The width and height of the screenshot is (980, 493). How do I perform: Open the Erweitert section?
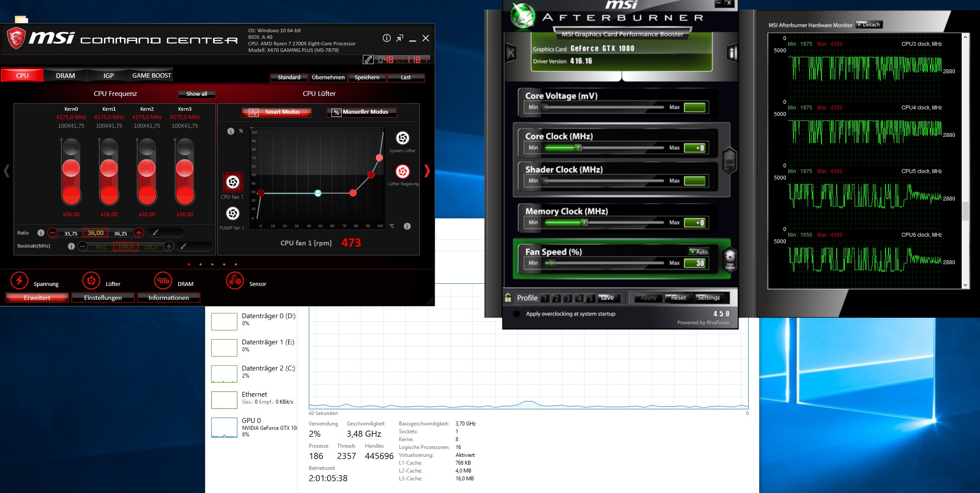click(x=37, y=298)
